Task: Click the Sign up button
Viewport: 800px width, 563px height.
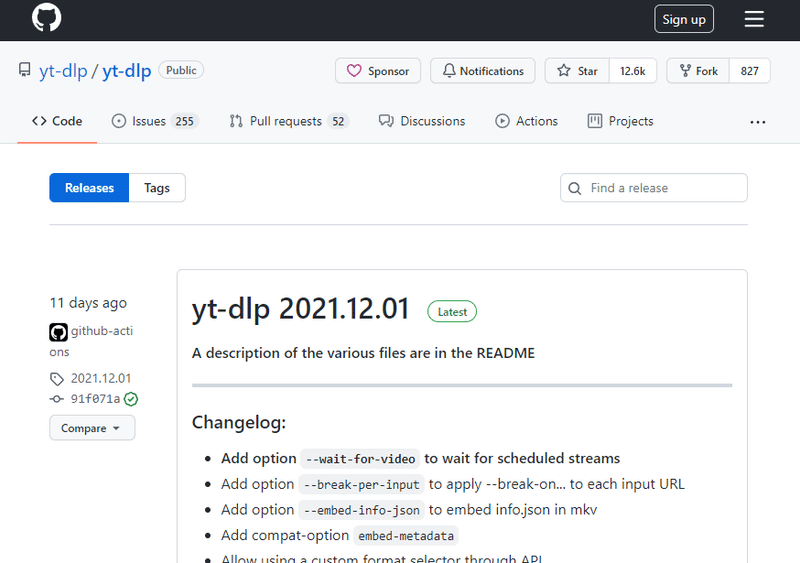Action: pos(684,19)
